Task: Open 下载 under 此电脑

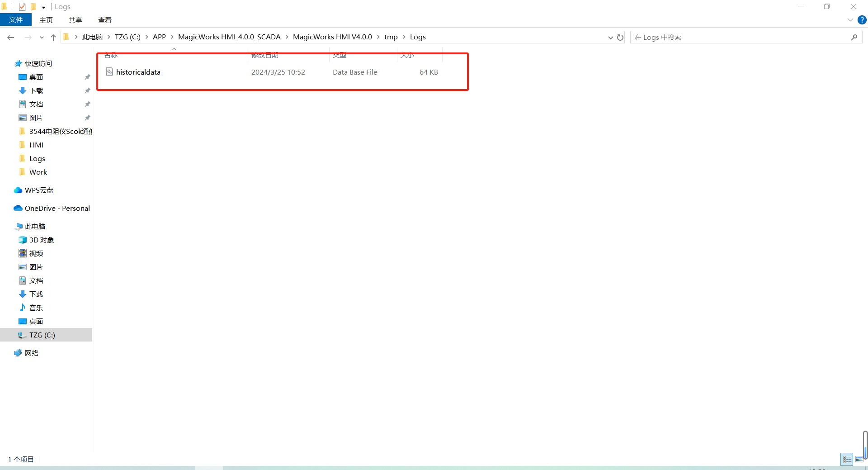Action: click(x=36, y=294)
